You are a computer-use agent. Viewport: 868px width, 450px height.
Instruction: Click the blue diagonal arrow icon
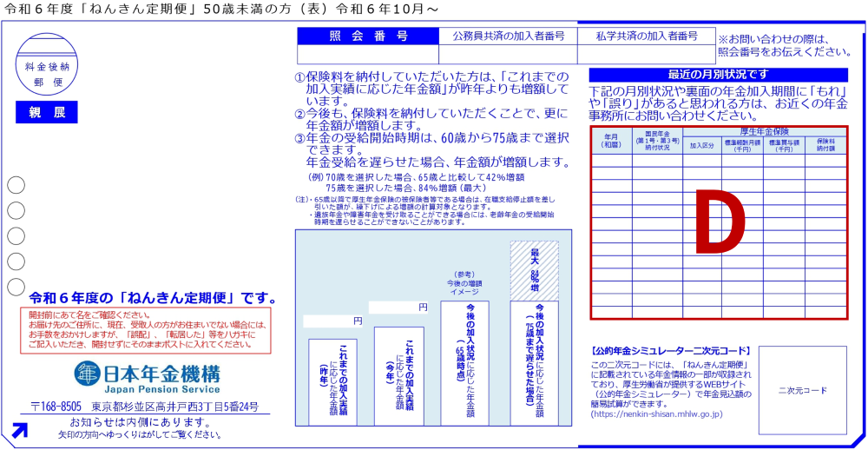(x=20, y=430)
